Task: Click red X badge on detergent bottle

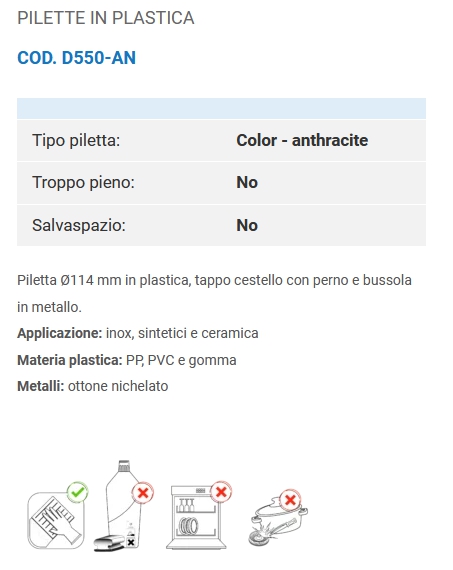Action: [x=143, y=493]
